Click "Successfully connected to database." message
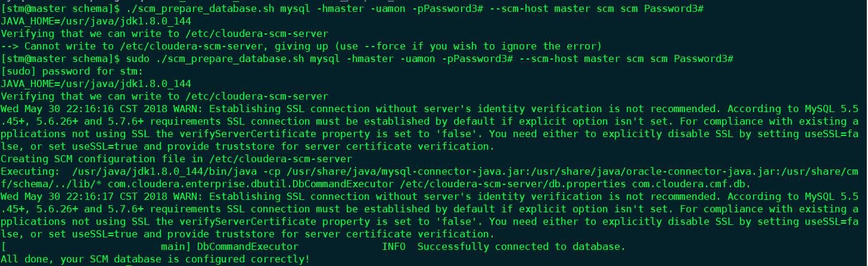This screenshot has height=266, width=868. [x=522, y=246]
